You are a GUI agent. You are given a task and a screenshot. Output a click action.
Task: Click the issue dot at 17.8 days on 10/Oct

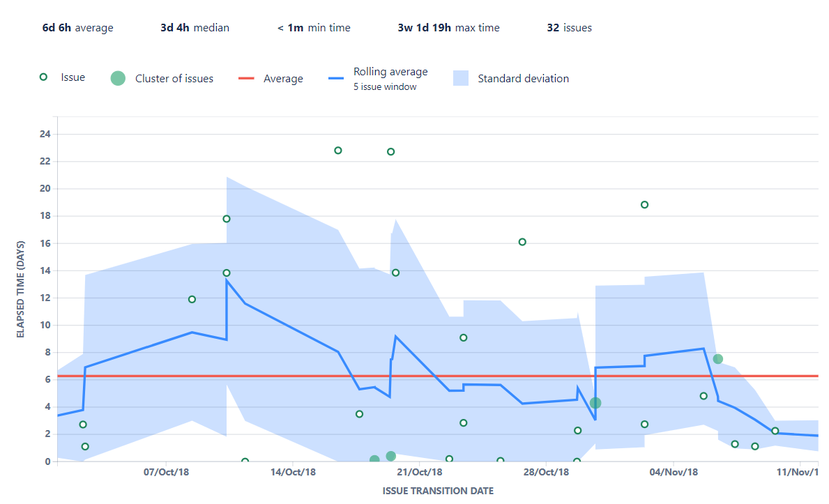click(225, 218)
